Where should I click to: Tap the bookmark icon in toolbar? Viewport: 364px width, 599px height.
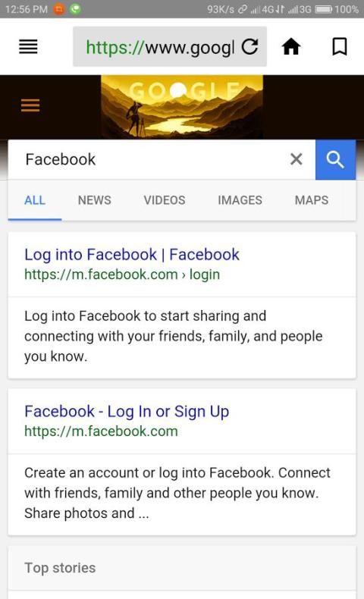point(339,46)
